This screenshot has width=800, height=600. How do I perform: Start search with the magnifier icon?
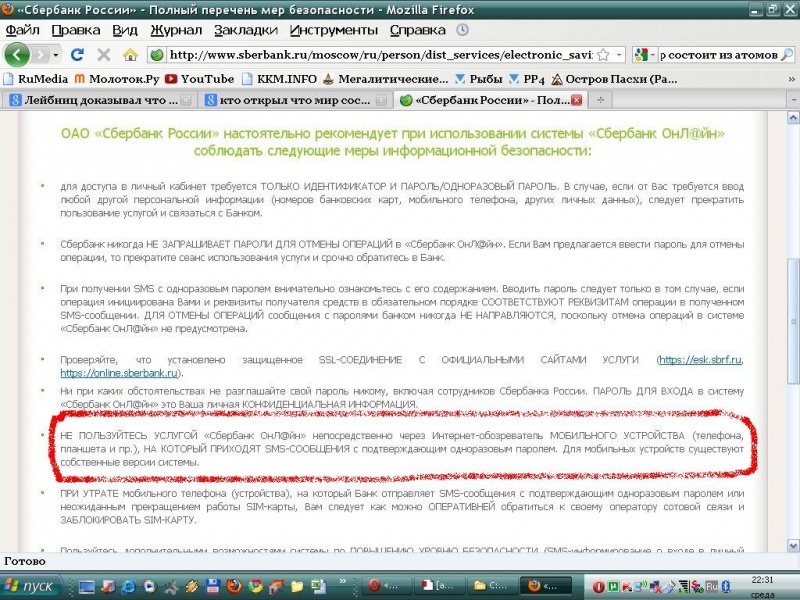click(x=787, y=55)
